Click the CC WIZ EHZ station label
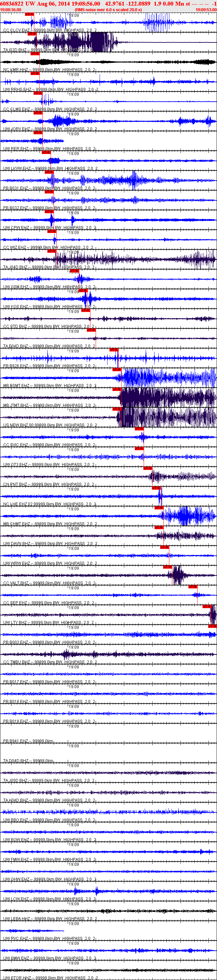 48,248
